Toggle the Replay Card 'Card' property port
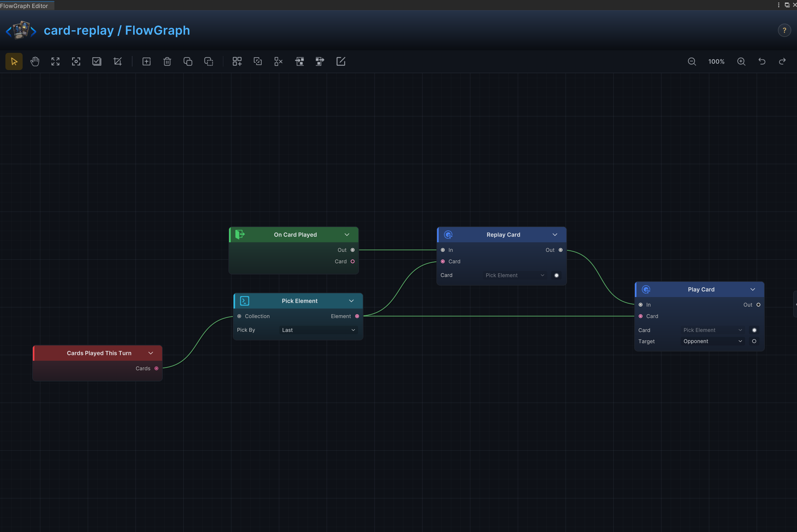 tap(556, 275)
